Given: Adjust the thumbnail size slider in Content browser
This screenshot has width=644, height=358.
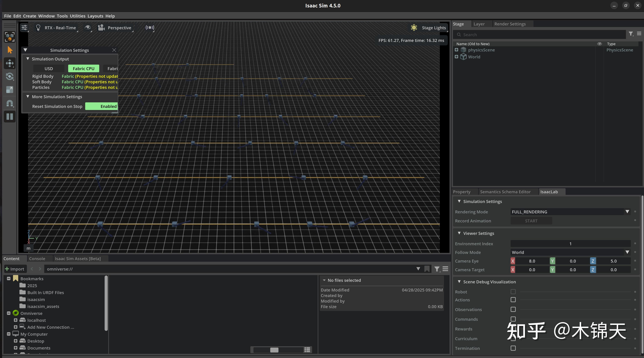Looking at the screenshot, I should click(x=274, y=350).
